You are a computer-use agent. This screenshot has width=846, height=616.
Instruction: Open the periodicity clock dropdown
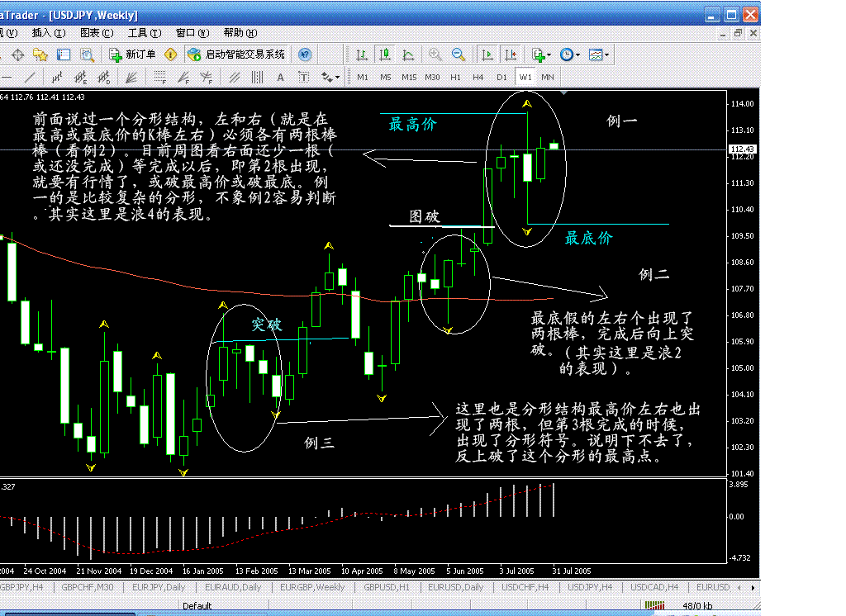(570, 54)
